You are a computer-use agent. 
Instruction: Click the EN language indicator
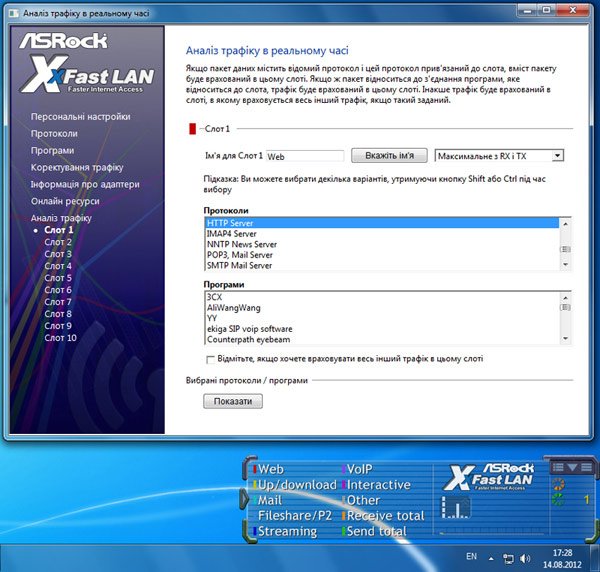(471, 556)
